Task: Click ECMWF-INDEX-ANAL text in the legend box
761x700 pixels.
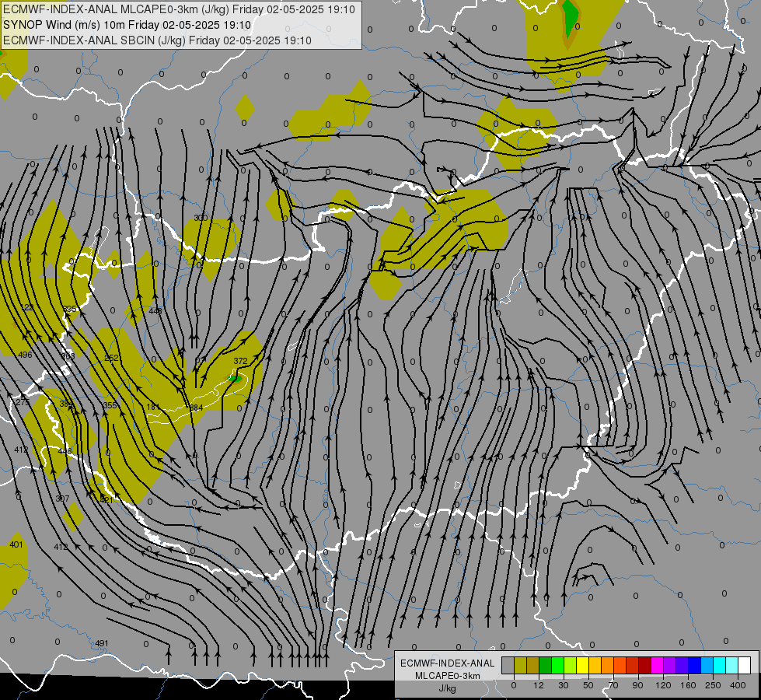Action: click(448, 663)
